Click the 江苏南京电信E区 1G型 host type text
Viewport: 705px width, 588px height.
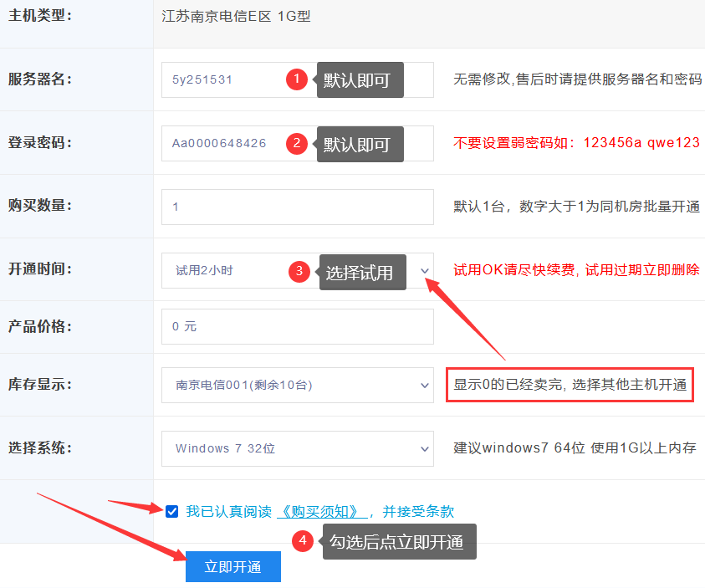tap(236, 16)
